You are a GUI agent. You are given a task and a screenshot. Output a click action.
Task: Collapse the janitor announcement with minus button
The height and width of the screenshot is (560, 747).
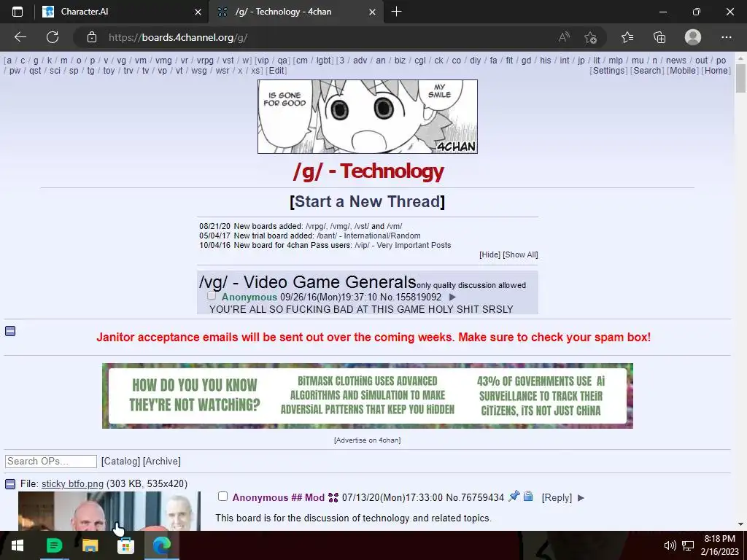[10, 331]
